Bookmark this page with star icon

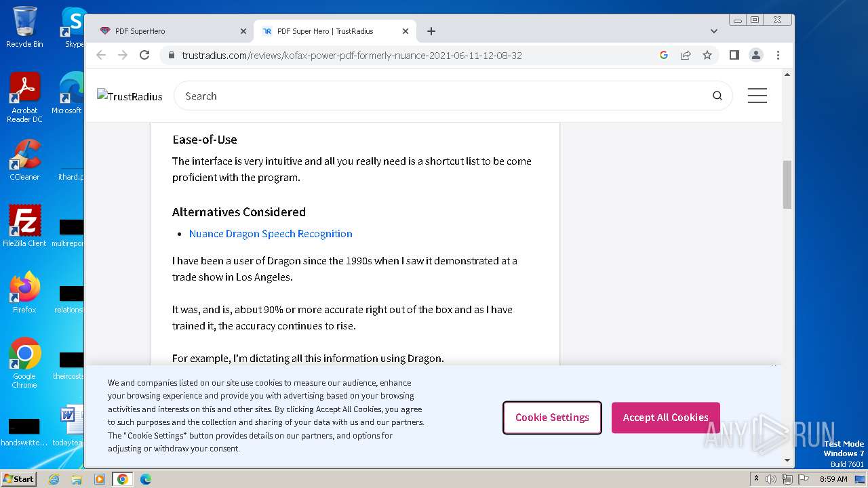(x=707, y=55)
